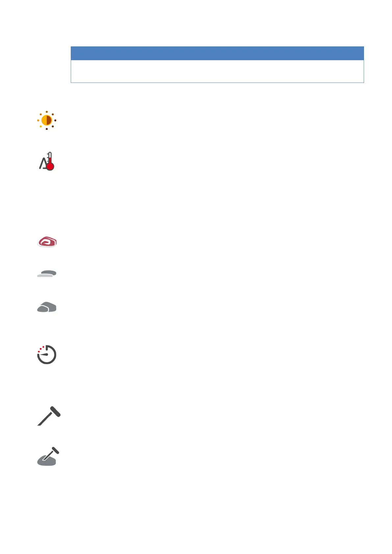Click the standalone core temperature probe icon
The height and width of the screenshot is (554, 392).
coord(49,416)
